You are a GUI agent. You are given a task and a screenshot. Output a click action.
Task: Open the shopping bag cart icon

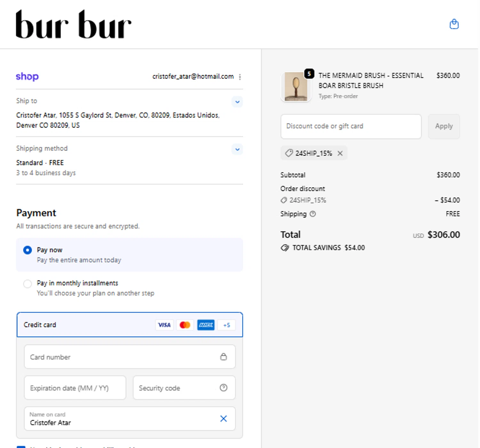[454, 24]
